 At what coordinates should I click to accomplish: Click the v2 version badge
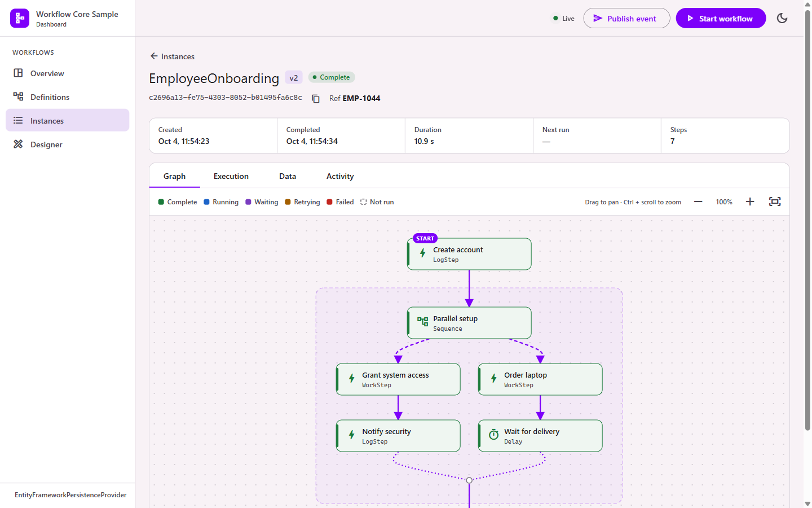click(x=294, y=78)
